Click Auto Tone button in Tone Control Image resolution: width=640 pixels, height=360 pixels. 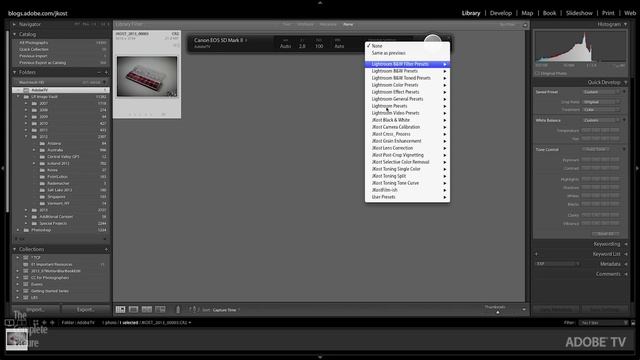coord(596,149)
